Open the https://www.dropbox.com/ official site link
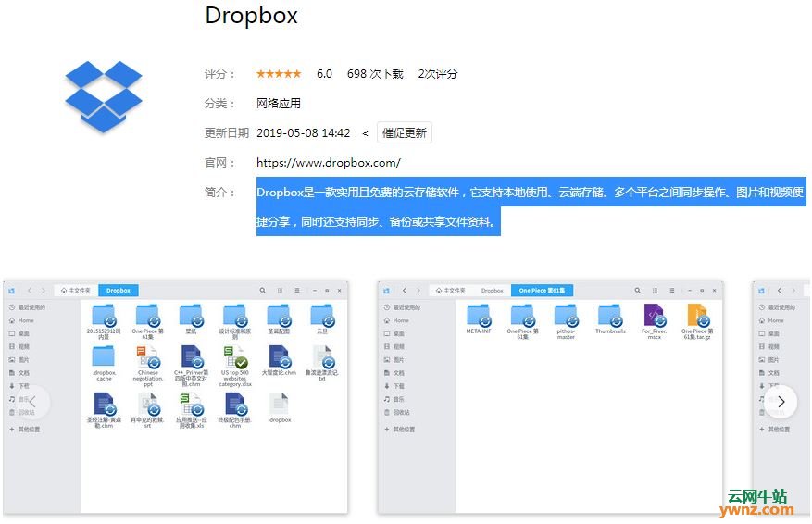 pos(329,163)
